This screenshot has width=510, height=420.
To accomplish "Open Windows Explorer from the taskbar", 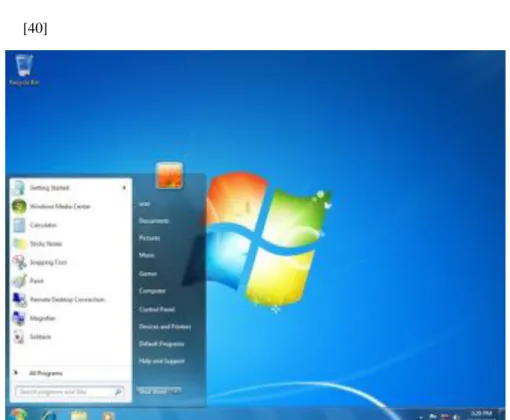I will 79,415.
